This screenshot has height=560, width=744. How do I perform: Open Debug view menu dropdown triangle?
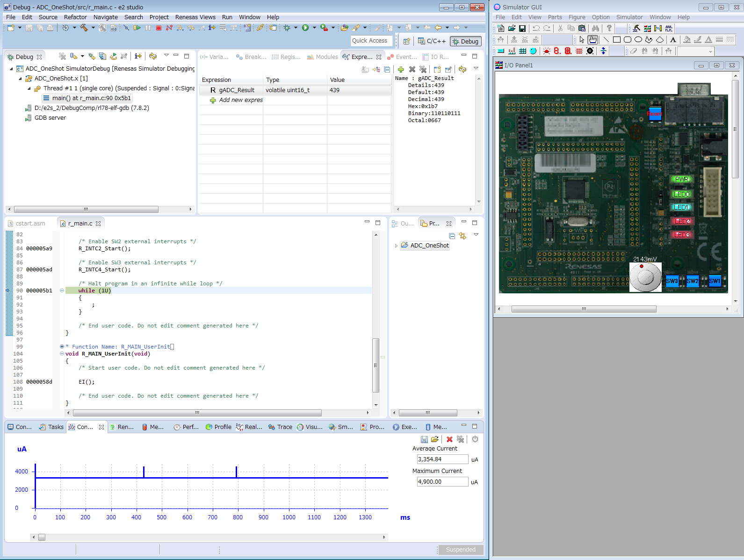pyautogui.click(x=166, y=55)
